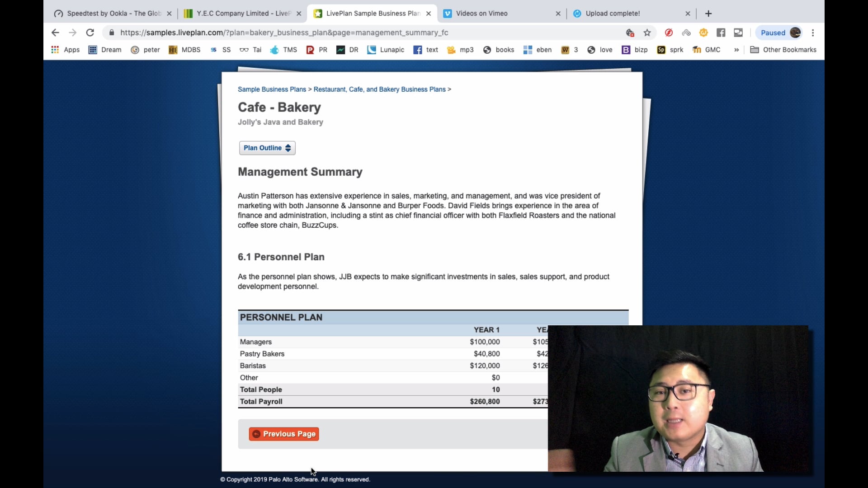Open the PR bookmark
868x488 pixels.
(x=316, y=50)
